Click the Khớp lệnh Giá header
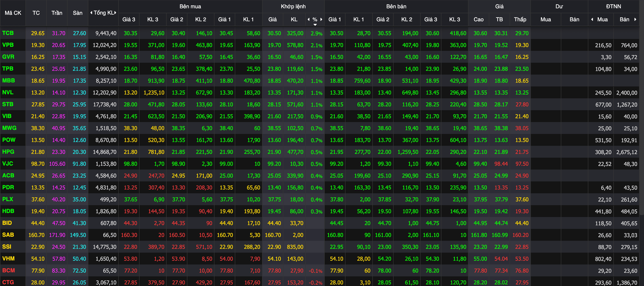 click(273, 19)
